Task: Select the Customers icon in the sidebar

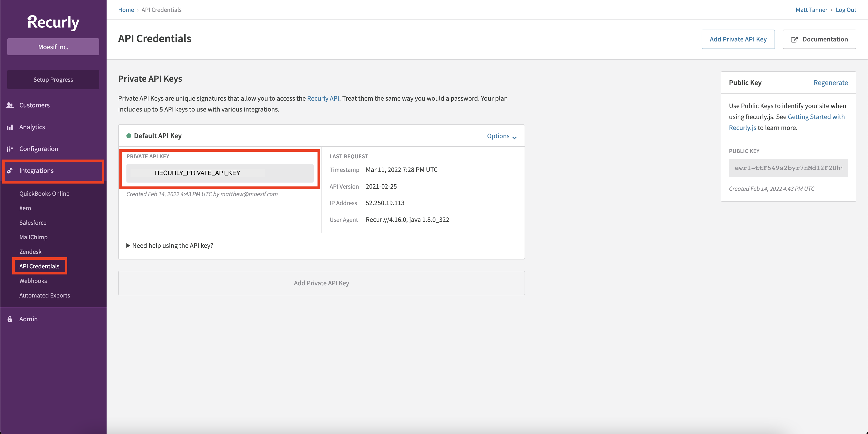Action: (x=9, y=105)
